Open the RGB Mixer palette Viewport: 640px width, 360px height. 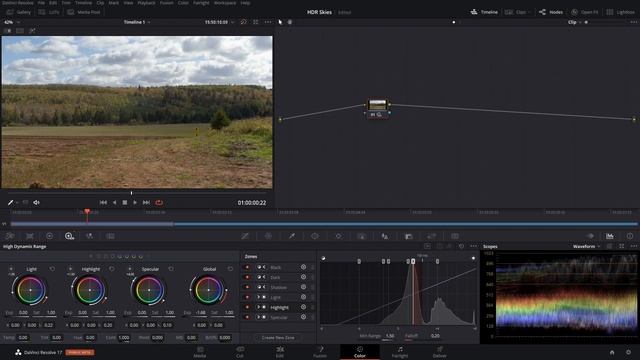tap(89, 236)
